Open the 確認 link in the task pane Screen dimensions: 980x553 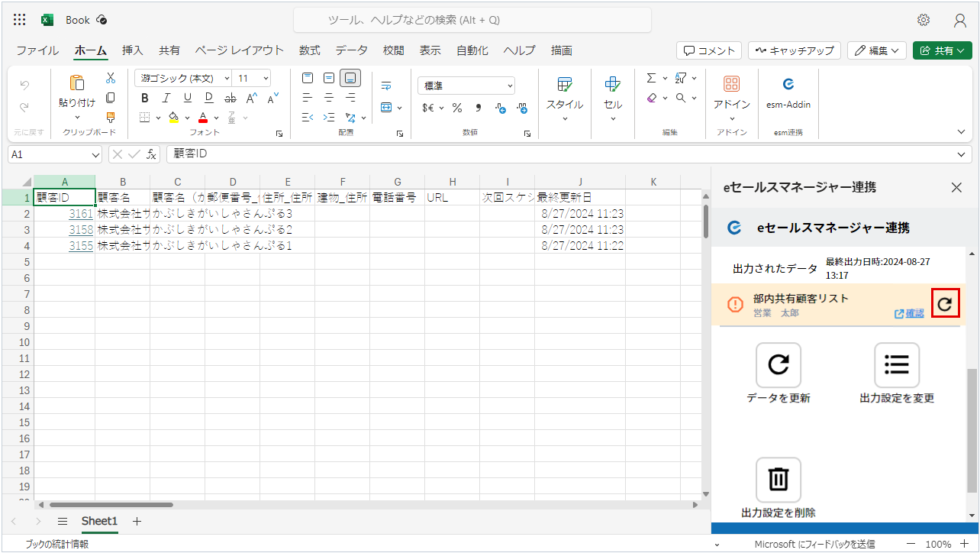pyautogui.click(x=909, y=313)
